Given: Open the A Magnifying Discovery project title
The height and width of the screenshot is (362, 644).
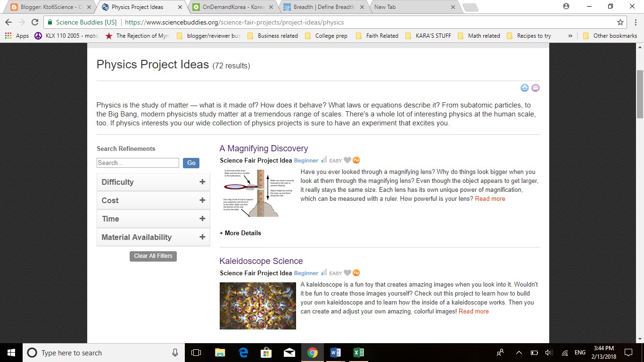Looking at the screenshot, I should 264,148.
